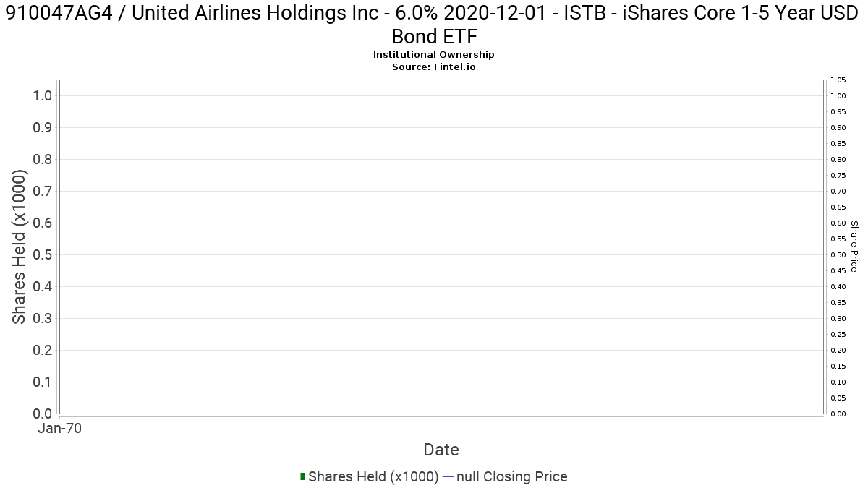
Task: Click the 'Date' x-axis title
Action: tap(441, 450)
